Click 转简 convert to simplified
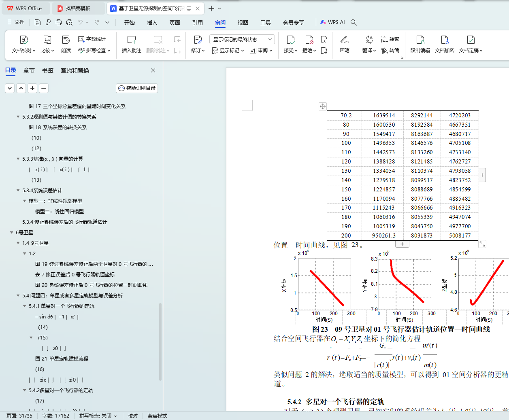 click(390, 51)
